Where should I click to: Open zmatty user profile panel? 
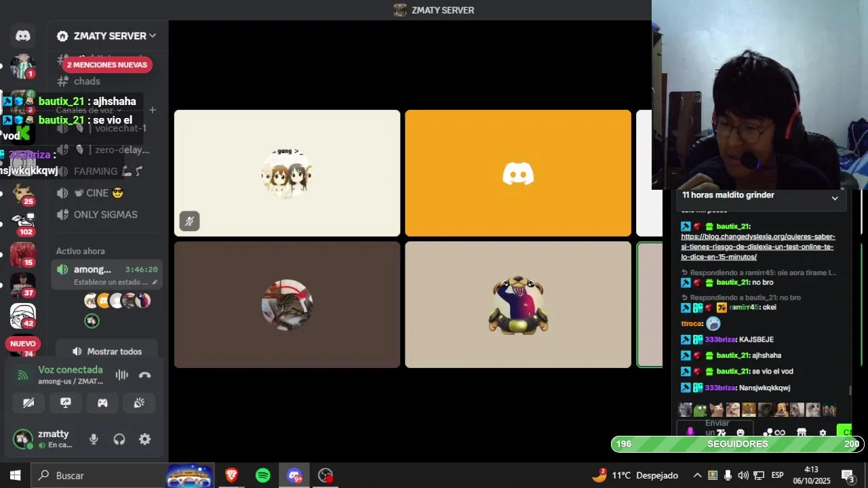click(x=45, y=439)
